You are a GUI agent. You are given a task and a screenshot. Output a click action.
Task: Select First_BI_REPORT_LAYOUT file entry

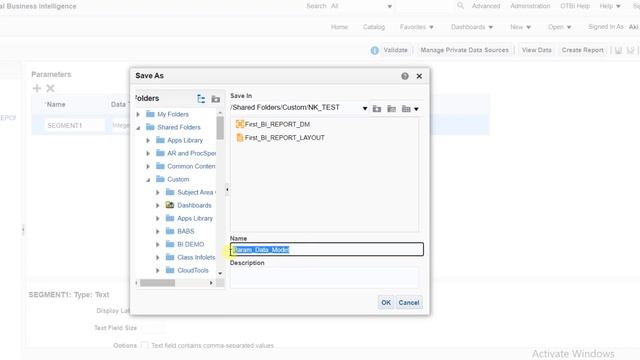coord(280,138)
